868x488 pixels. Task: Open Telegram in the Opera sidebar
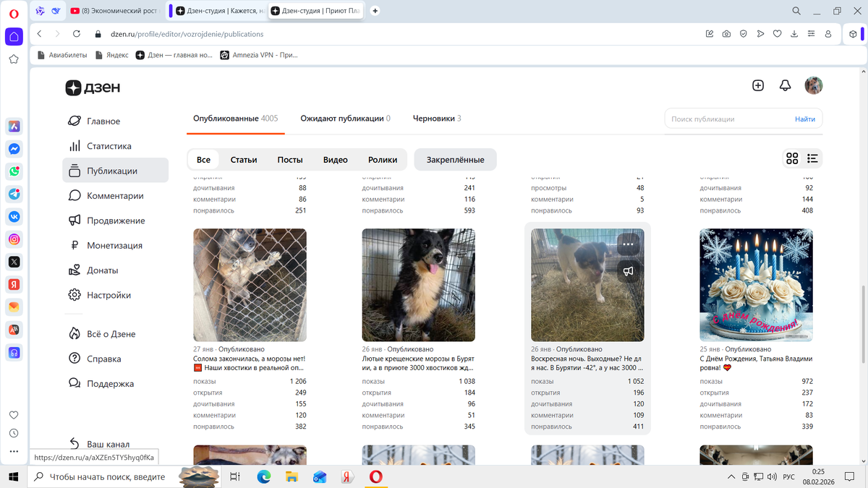(x=14, y=194)
